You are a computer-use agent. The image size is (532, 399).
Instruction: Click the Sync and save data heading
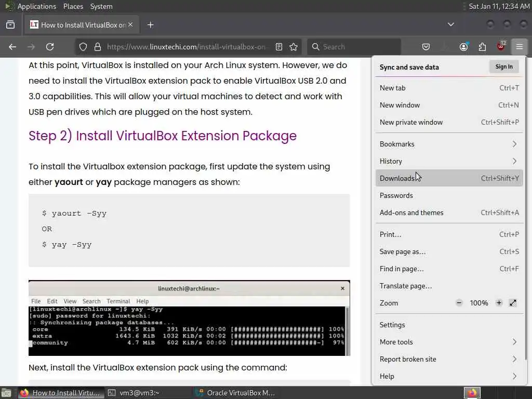click(x=409, y=67)
